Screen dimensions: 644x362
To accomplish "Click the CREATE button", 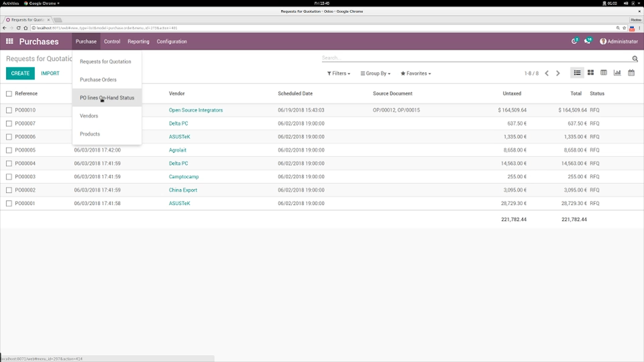I will [x=20, y=73].
